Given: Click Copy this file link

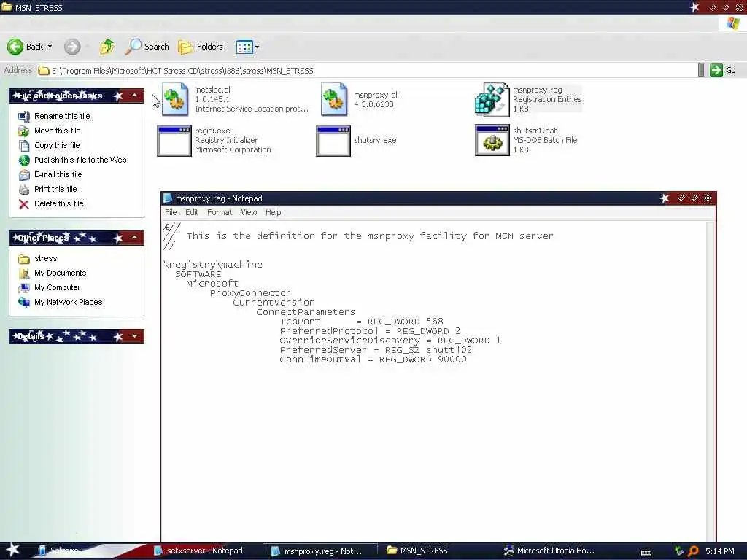Looking at the screenshot, I should (57, 145).
